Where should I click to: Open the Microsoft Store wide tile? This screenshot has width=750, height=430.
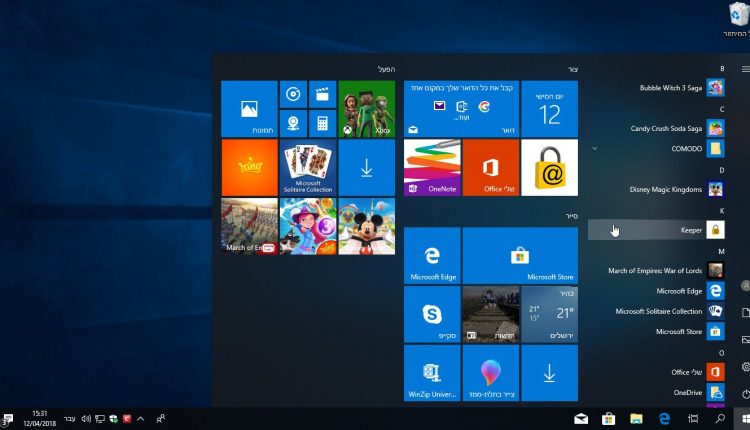(520, 256)
